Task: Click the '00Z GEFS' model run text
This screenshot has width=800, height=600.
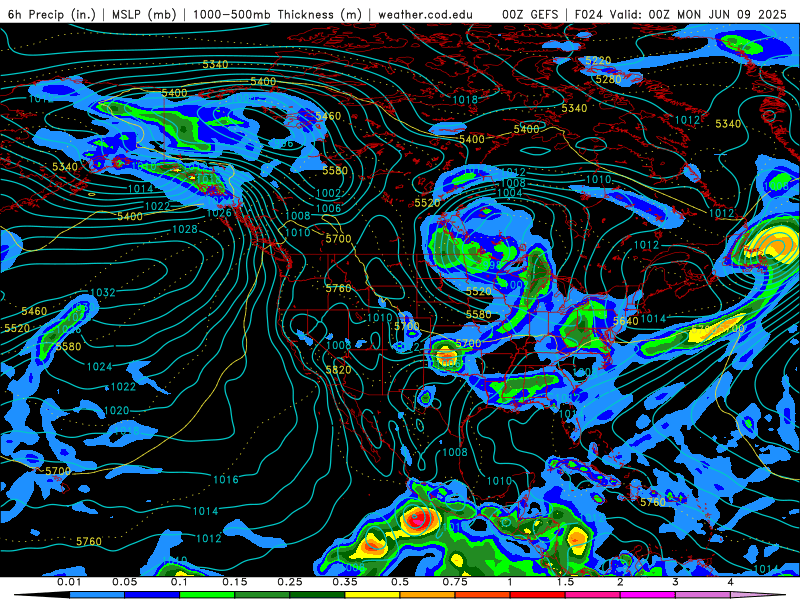Action: click(530, 14)
